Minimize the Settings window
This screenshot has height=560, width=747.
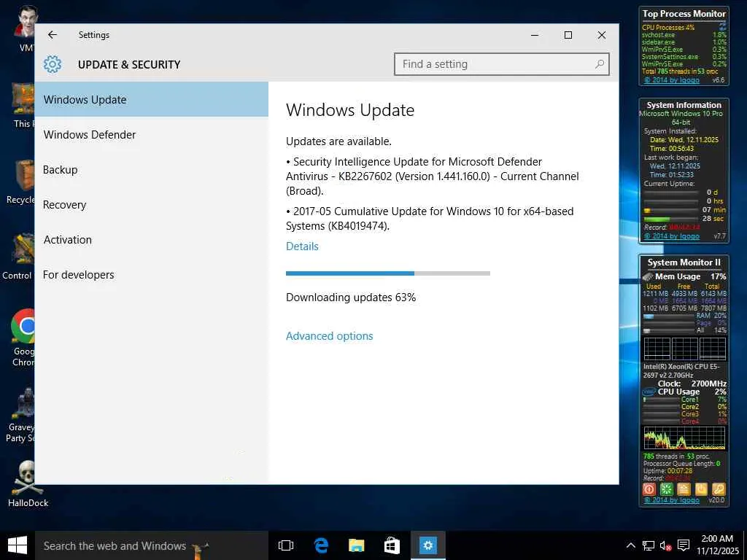point(535,35)
